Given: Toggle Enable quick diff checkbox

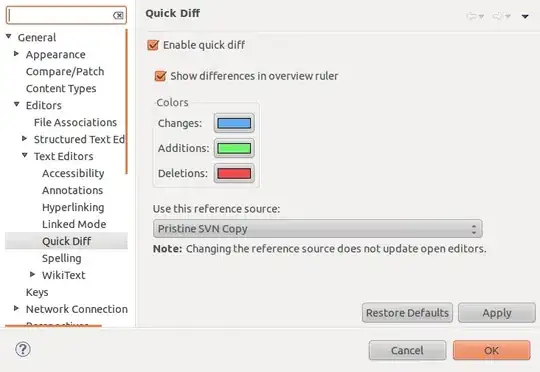Looking at the screenshot, I should 153,45.
